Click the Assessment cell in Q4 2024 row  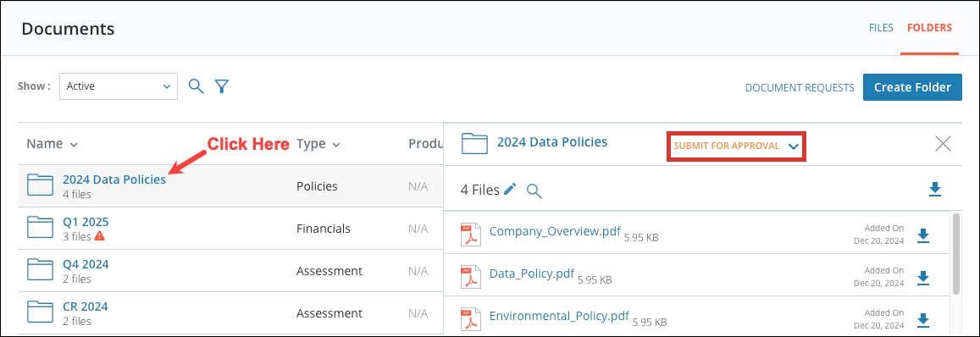coord(329,271)
